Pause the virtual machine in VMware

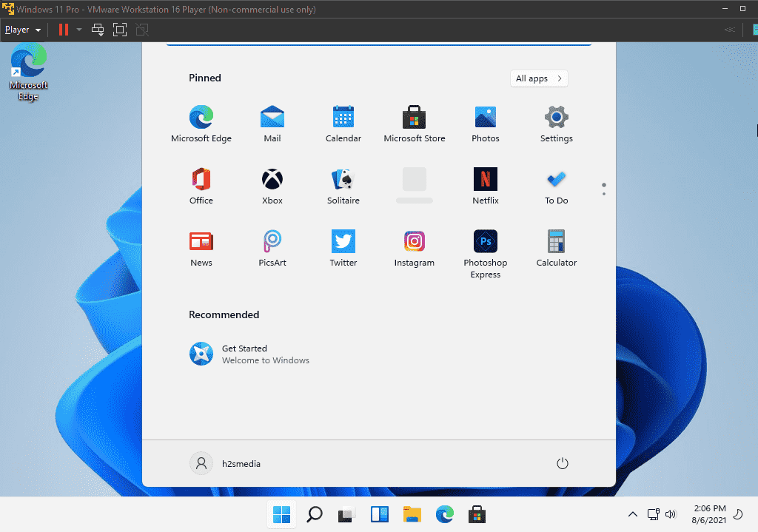(x=64, y=30)
